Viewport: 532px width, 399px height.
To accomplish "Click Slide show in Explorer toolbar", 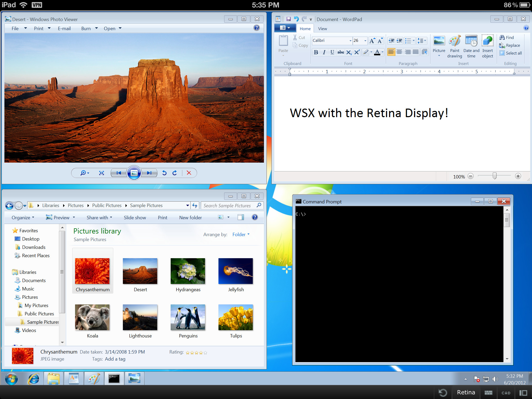I will tap(135, 218).
